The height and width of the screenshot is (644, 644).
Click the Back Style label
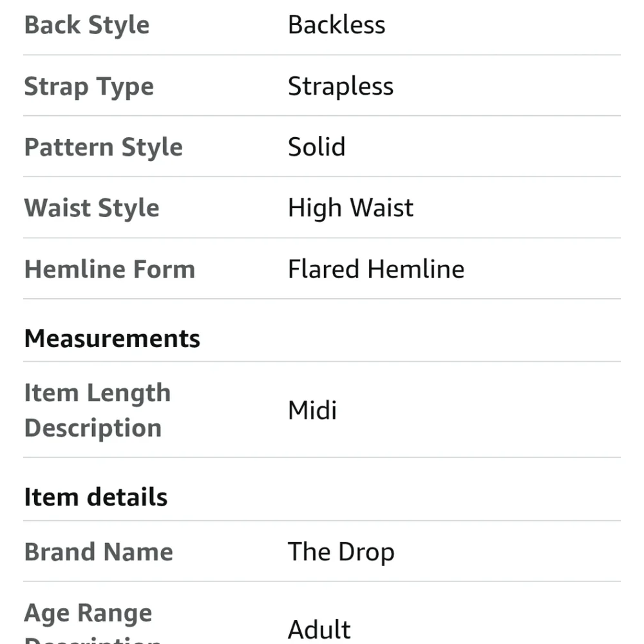point(86,25)
